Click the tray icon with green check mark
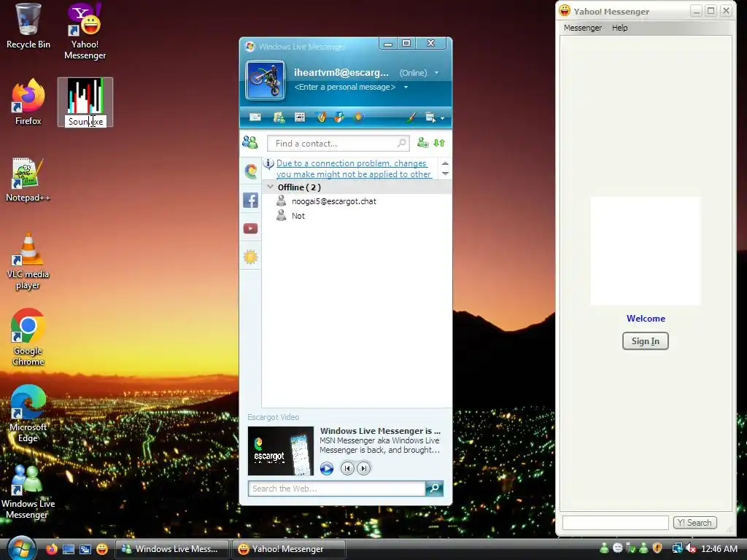This screenshot has width=747, height=560. point(631,548)
